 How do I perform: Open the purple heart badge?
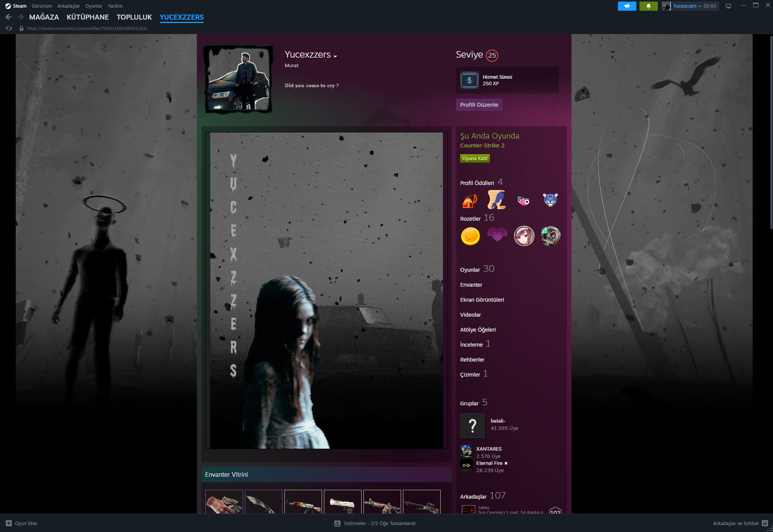click(497, 235)
